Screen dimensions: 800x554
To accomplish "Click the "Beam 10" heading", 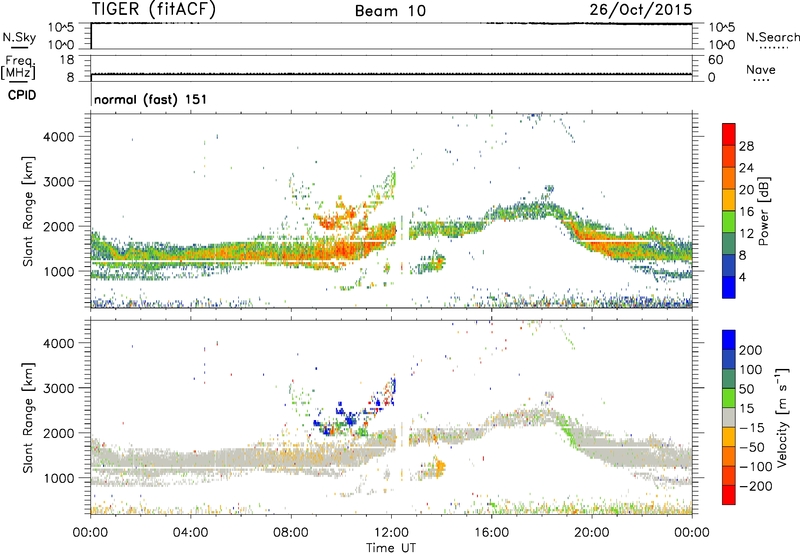I will pyautogui.click(x=390, y=11).
